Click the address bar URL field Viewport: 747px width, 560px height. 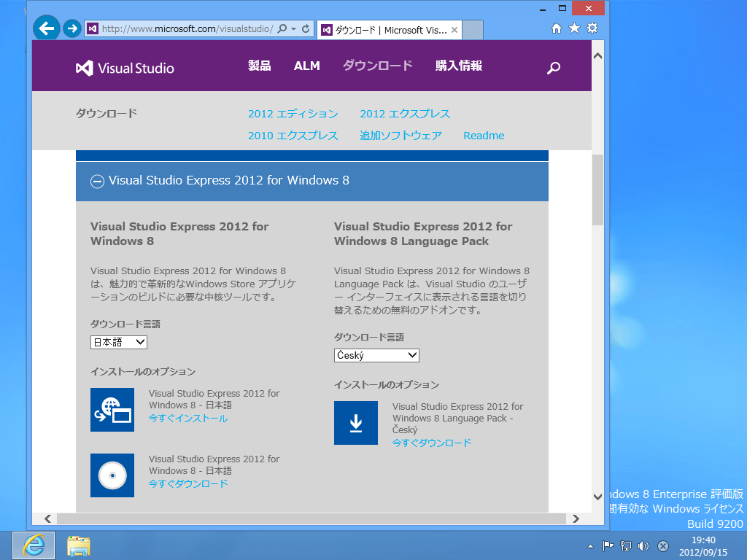(187, 28)
